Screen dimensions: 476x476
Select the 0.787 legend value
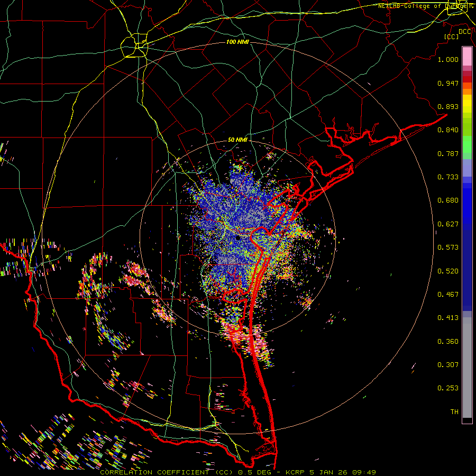(x=448, y=153)
